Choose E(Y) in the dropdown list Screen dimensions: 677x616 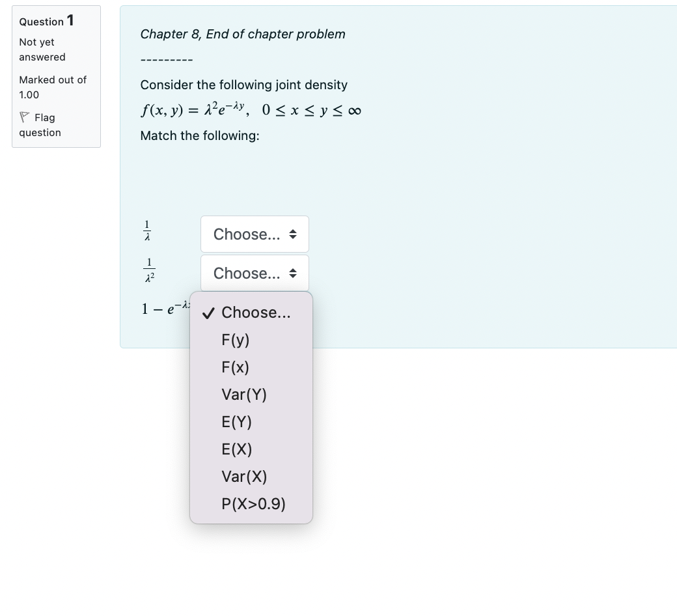[236, 422]
